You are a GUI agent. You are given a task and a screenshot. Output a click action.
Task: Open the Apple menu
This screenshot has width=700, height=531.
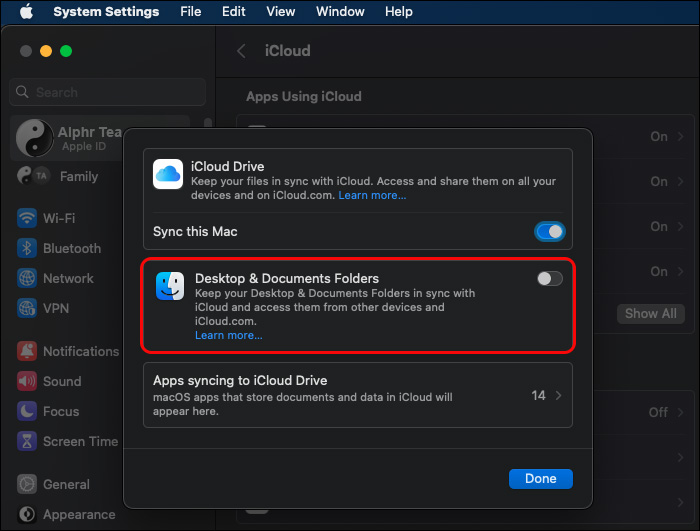point(26,12)
